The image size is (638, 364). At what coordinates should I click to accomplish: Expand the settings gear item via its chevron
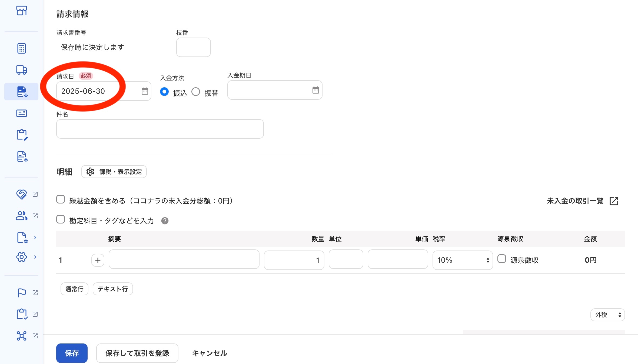(35, 257)
